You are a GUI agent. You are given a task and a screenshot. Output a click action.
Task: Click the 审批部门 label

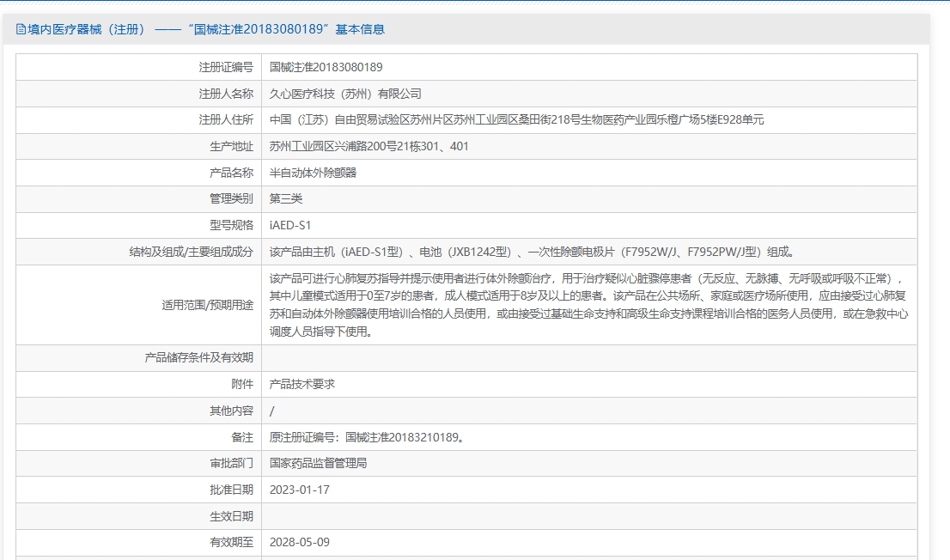pyautogui.click(x=231, y=463)
